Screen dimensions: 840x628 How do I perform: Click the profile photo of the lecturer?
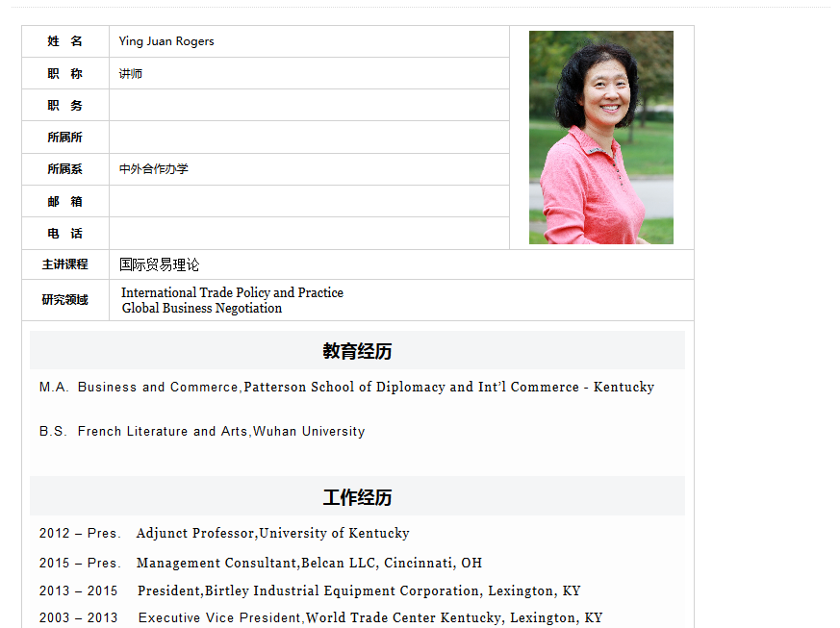click(600, 138)
